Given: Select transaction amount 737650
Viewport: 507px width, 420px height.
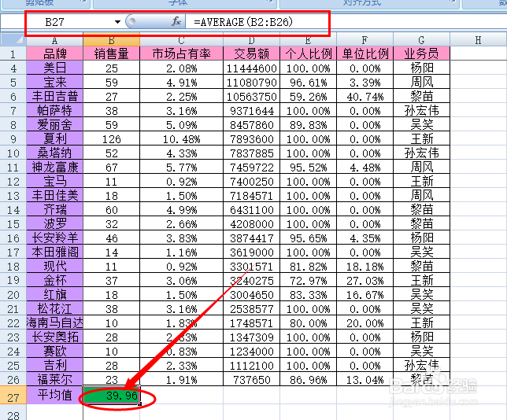Looking at the screenshot, I should [252, 379].
